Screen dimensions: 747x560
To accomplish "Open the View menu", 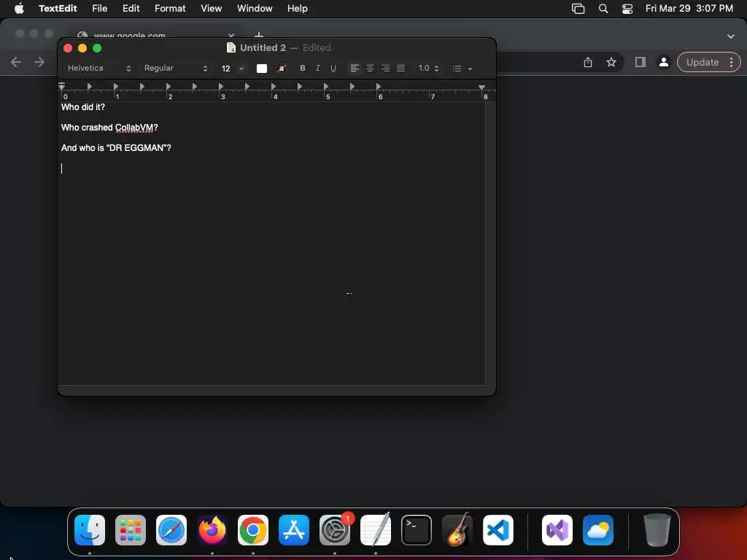I will pos(211,8).
